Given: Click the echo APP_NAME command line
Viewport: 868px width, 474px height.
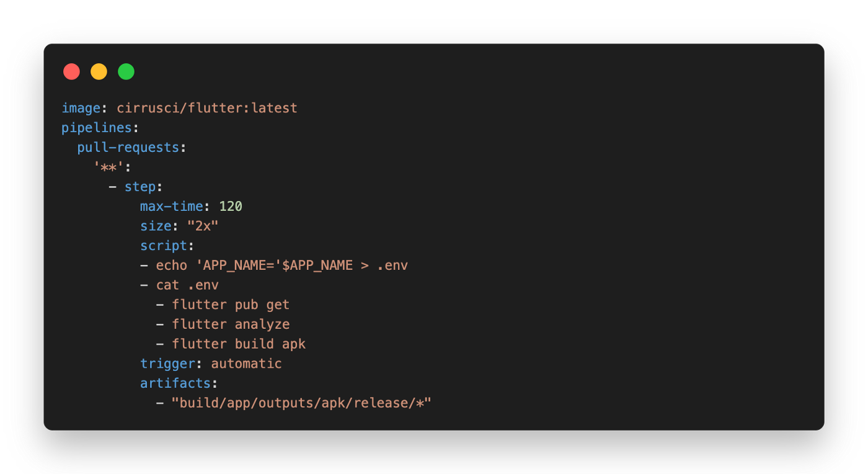Looking at the screenshot, I should [281, 266].
